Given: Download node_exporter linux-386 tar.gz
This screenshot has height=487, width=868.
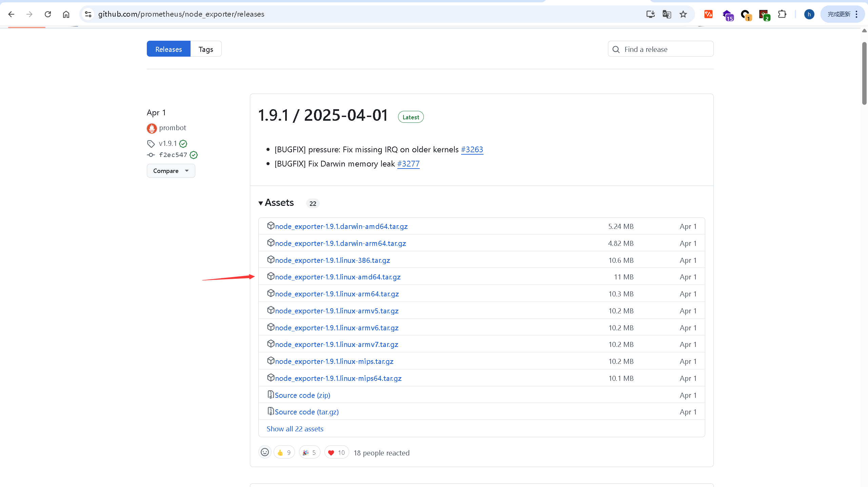Looking at the screenshot, I should (x=332, y=260).
